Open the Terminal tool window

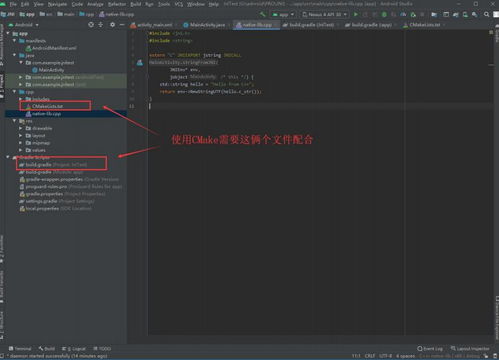click(20, 348)
